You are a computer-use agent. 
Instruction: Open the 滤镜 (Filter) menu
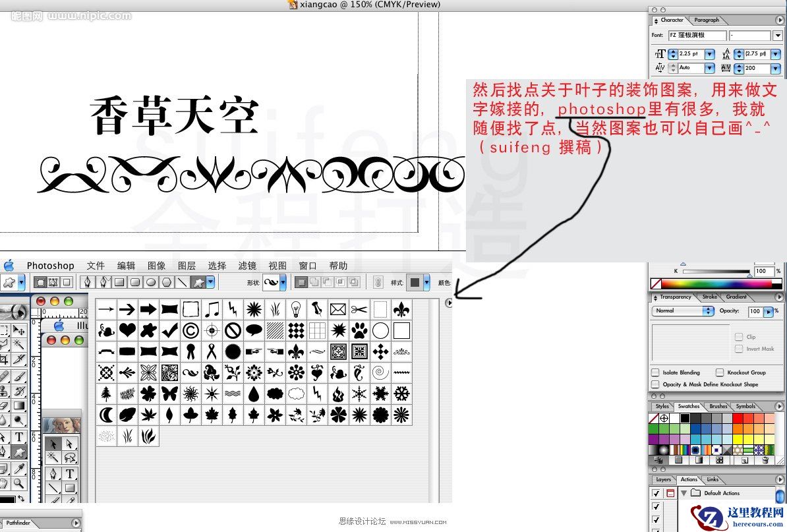(247, 266)
